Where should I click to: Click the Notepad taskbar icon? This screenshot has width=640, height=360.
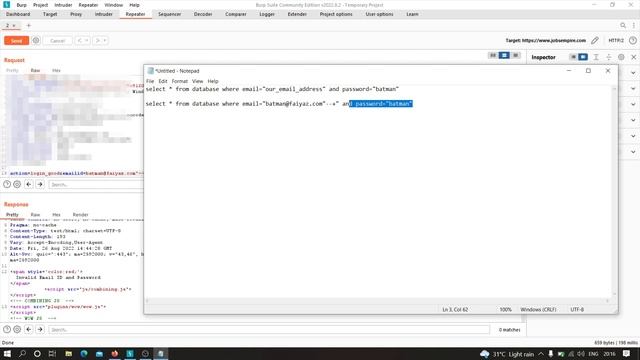(x=161, y=354)
